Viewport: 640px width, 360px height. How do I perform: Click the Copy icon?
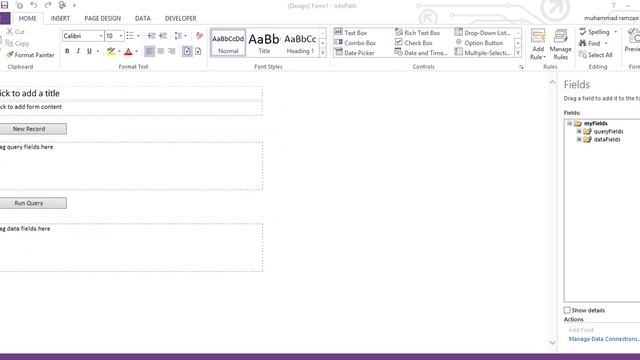coord(9,43)
